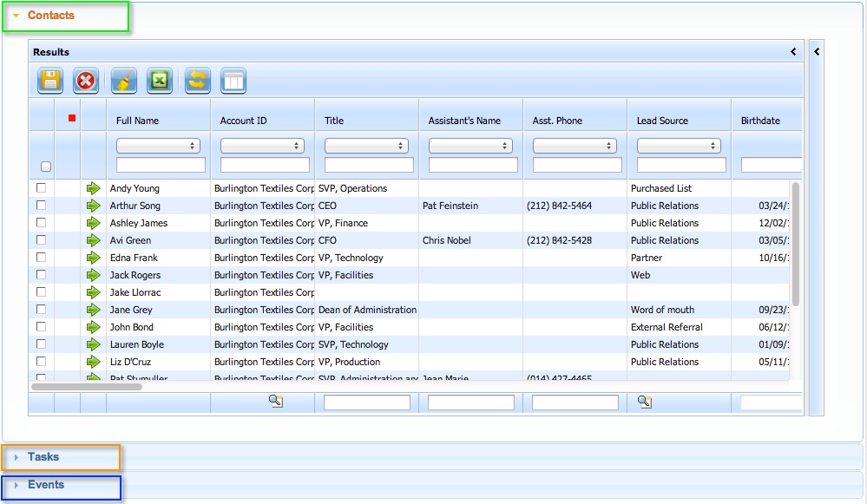Open the Lead Source filter dropdown
The width and height of the screenshot is (867, 504).
[679, 146]
